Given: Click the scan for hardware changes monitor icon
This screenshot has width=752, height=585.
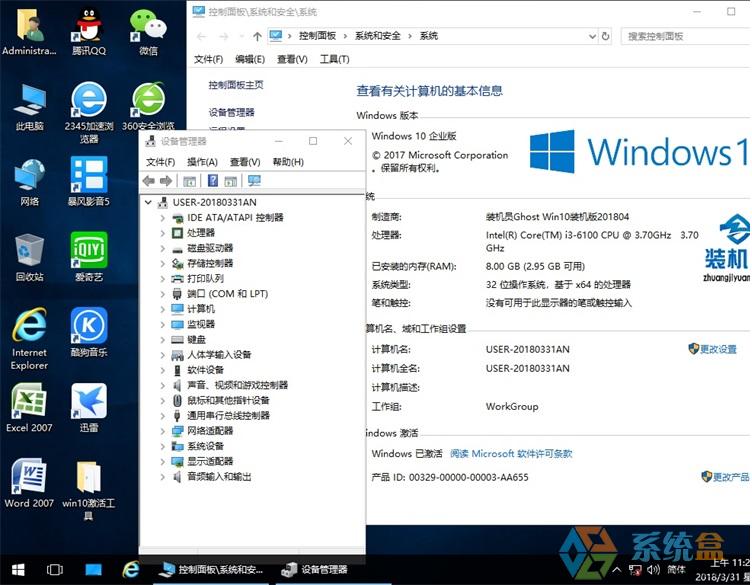Looking at the screenshot, I should coord(254,181).
